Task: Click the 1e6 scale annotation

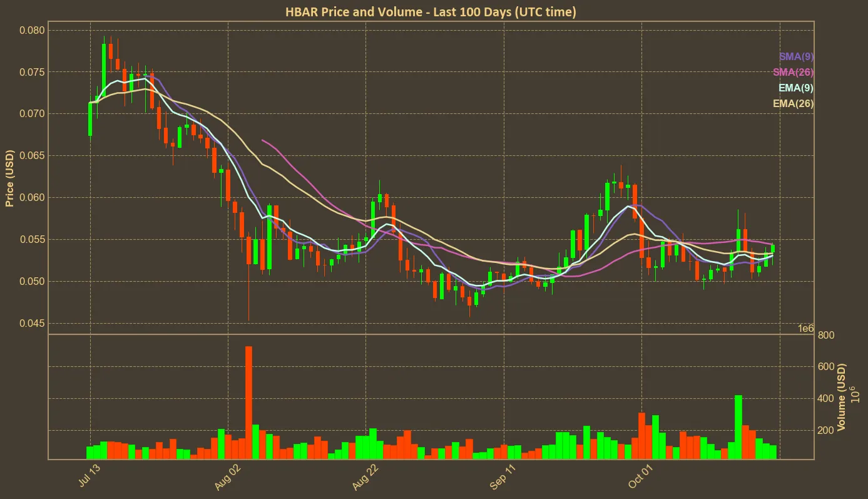Action: (805, 329)
